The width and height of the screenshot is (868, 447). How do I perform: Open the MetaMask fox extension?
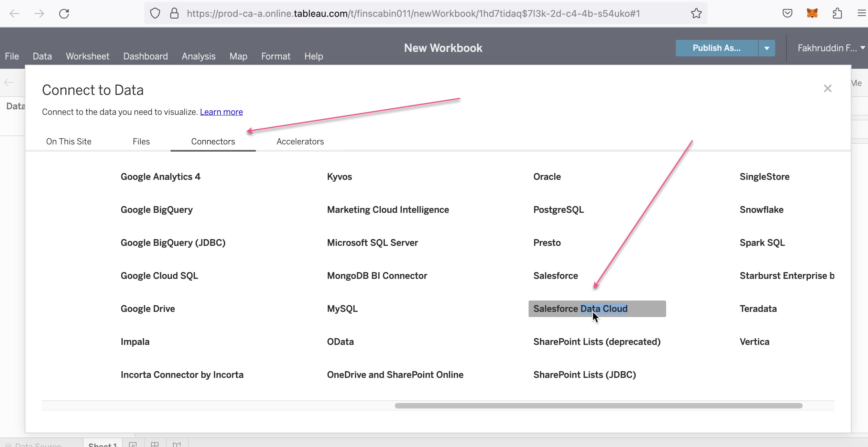coord(812,13)
